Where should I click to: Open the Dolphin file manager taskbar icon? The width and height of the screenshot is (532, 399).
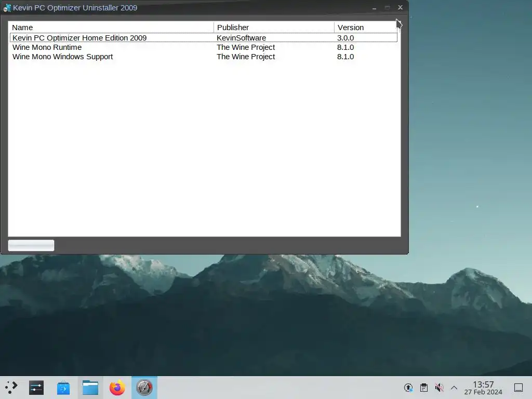(x=90, y=388)
